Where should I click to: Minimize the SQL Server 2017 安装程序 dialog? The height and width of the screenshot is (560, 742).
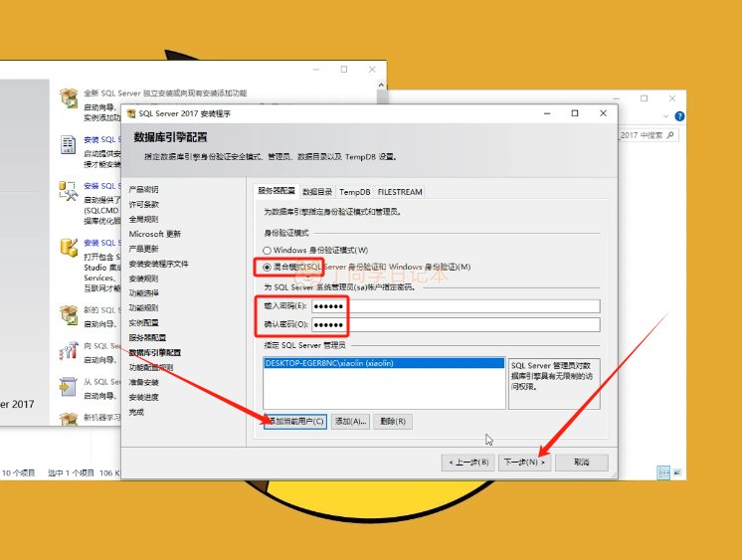(547, 113)
